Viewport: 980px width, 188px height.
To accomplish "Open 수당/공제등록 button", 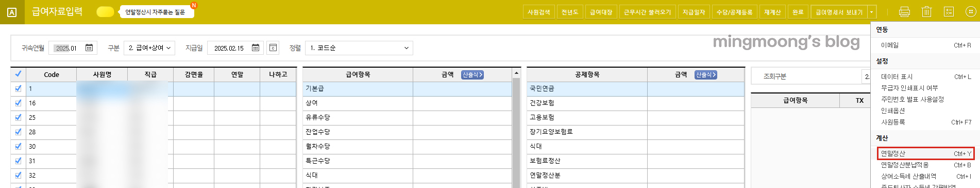I will 734,12.
